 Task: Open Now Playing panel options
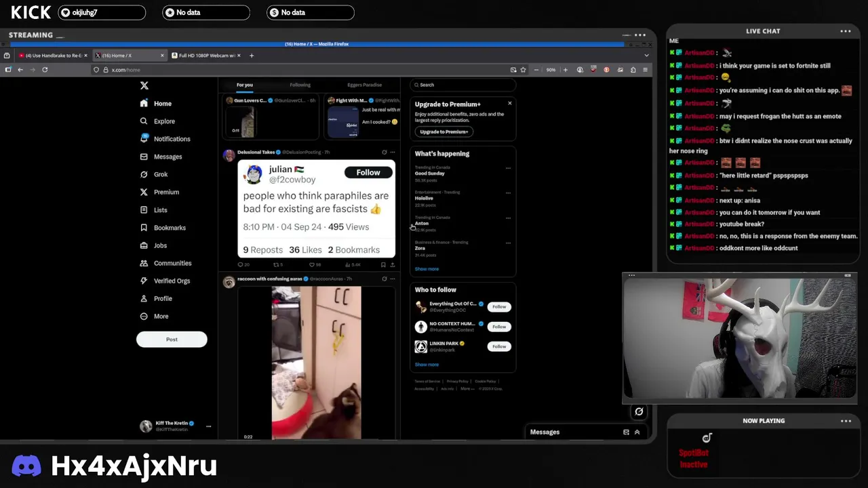tap(846, 421)
